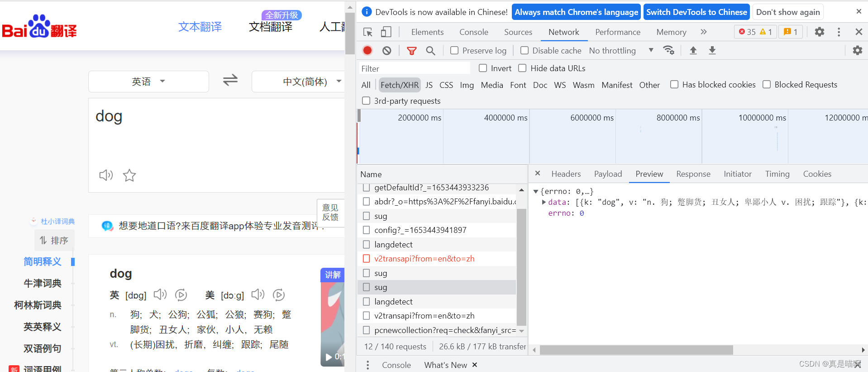
Task: Filter requests by JS type
Action: tap(429, 85)
